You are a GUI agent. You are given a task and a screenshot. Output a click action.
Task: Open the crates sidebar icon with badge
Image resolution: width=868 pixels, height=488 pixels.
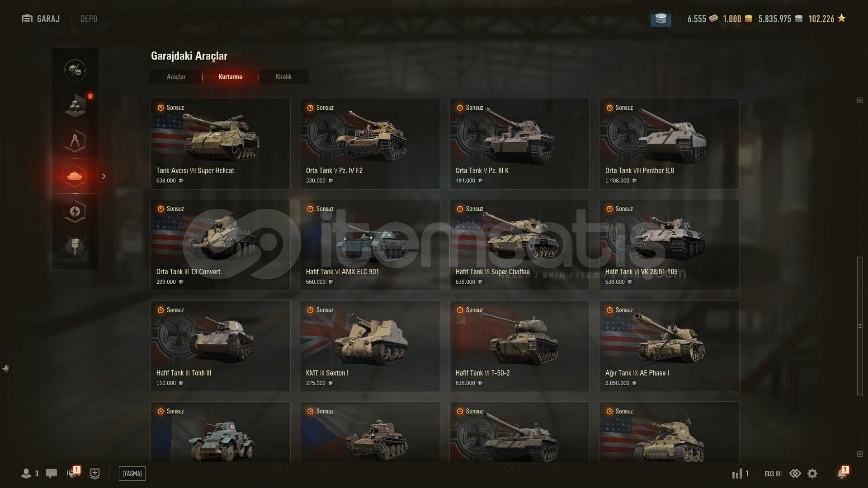click(75, 106)
